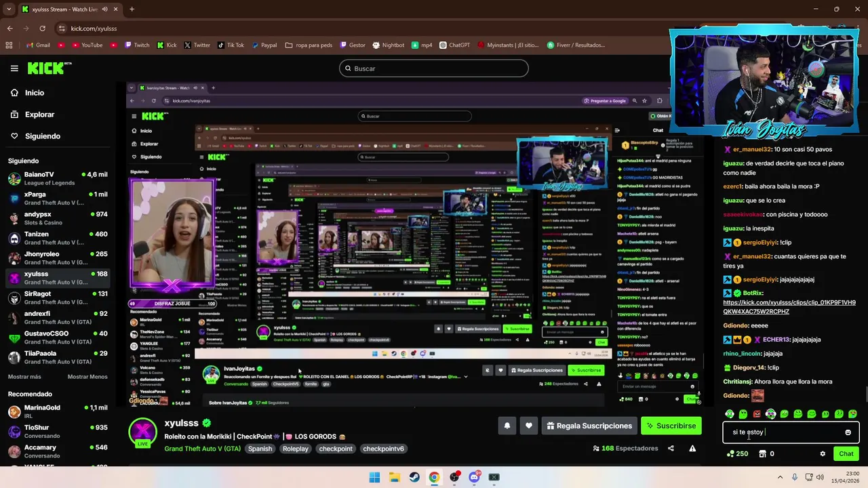Viewport: 868px width, 488px height.
Task: Open BotRix clip link in chat
Action: coord(789,307)
